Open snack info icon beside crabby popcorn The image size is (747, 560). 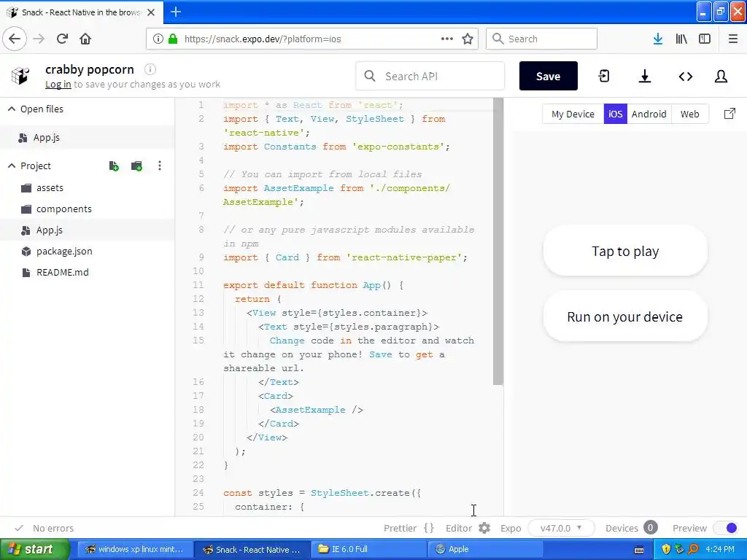[x=150, y=69]
